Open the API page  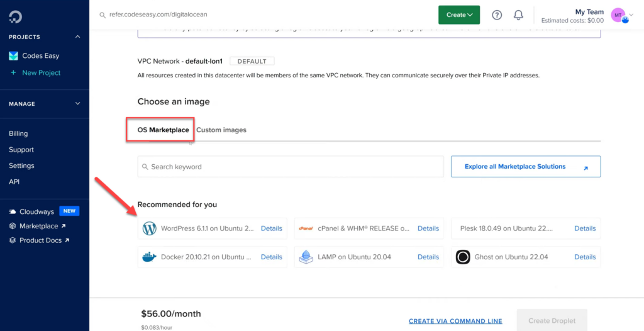coord(14,182)
